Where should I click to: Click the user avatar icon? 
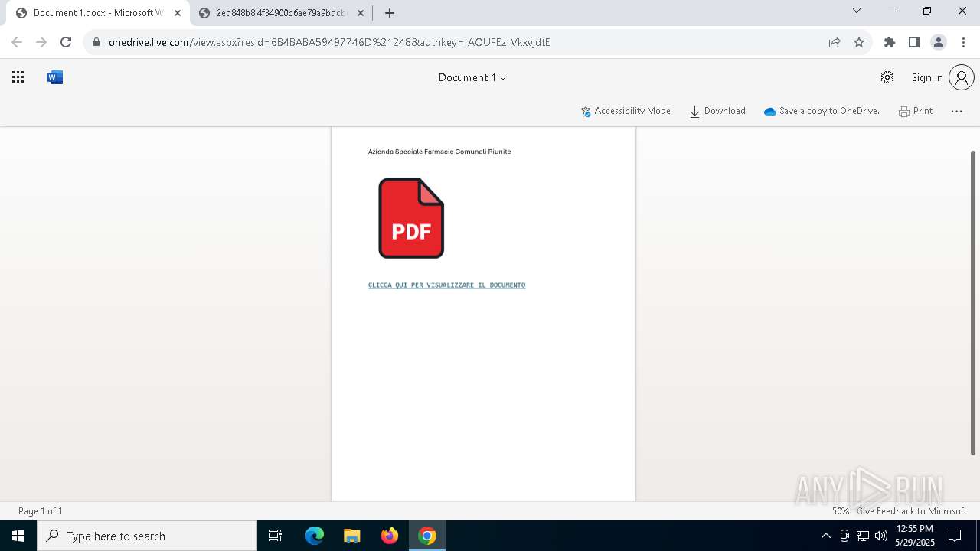tap(962, 77)
